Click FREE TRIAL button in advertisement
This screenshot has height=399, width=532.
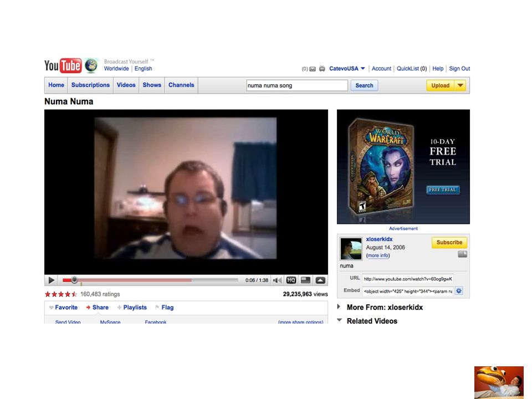(443, 190)
